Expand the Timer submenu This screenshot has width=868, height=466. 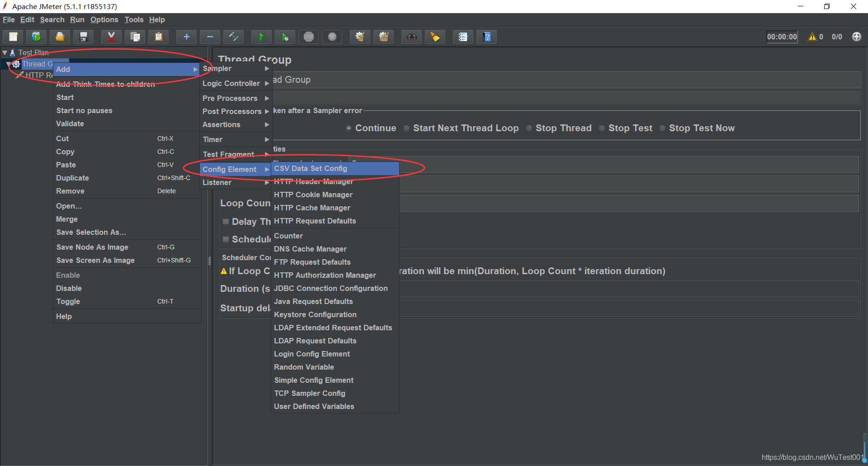click(x=236, y=139)
